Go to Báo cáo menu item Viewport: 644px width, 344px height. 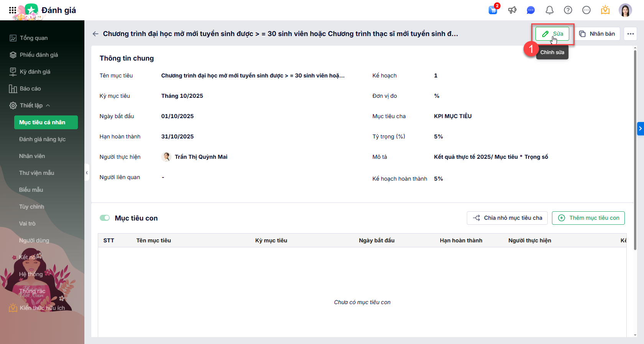point(30,89)
